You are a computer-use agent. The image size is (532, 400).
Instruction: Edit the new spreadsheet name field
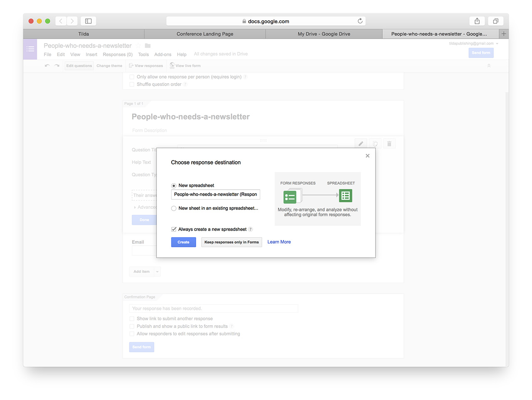215,194
